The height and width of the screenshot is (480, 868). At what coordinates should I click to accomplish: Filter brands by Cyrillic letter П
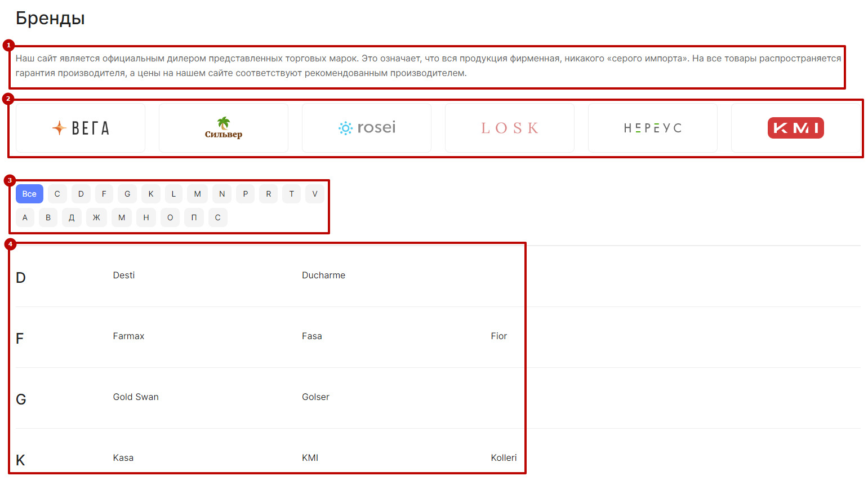point(194,217)
